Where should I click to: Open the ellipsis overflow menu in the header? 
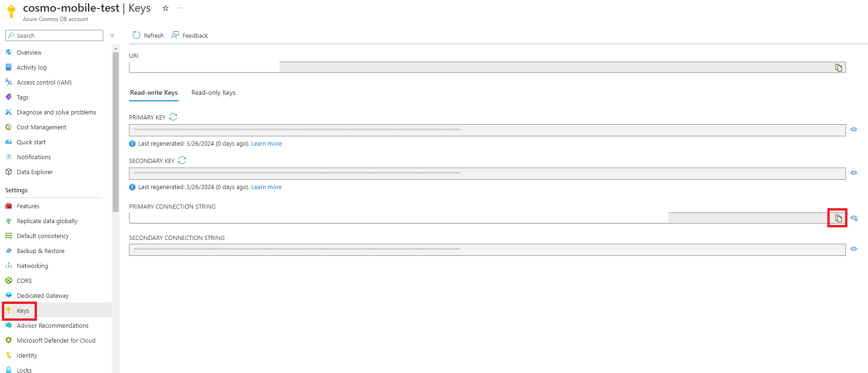(180, 8)
